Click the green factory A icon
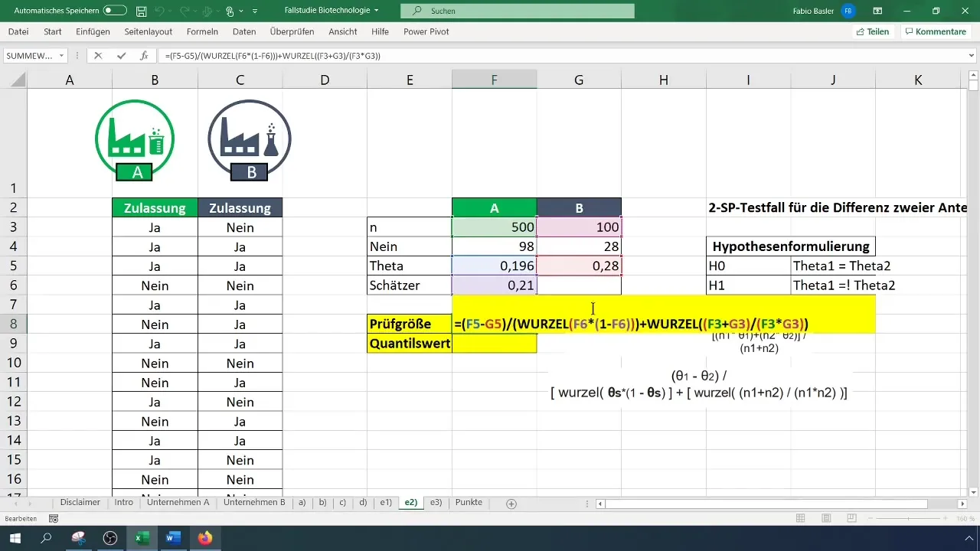 coord(136,140)
